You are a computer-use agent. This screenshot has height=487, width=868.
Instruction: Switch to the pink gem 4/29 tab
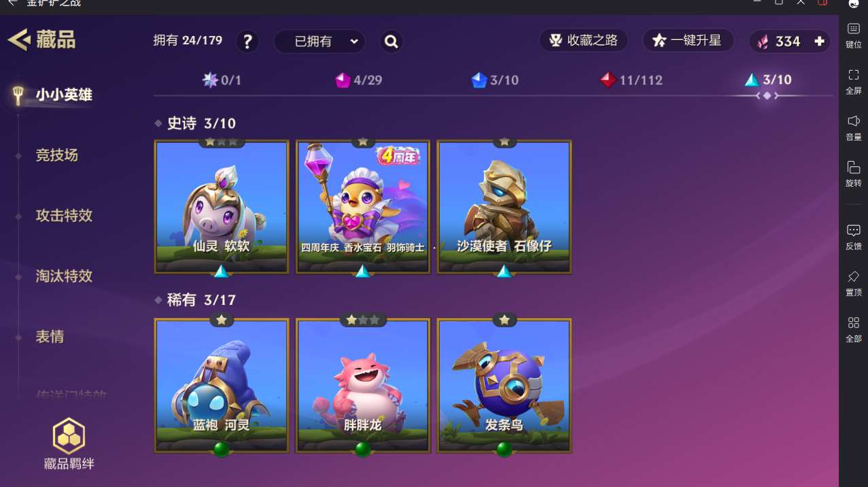click(359, 80)
